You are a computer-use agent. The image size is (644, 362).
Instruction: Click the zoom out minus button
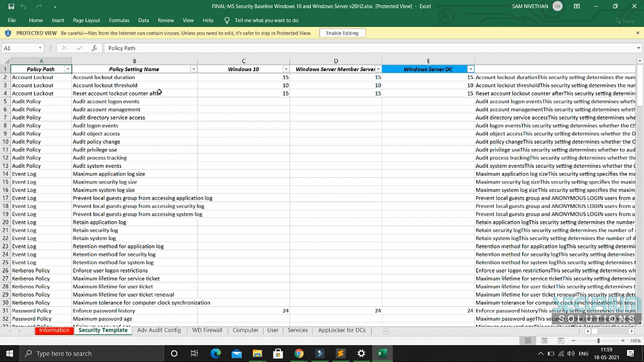tap(574, 341)
